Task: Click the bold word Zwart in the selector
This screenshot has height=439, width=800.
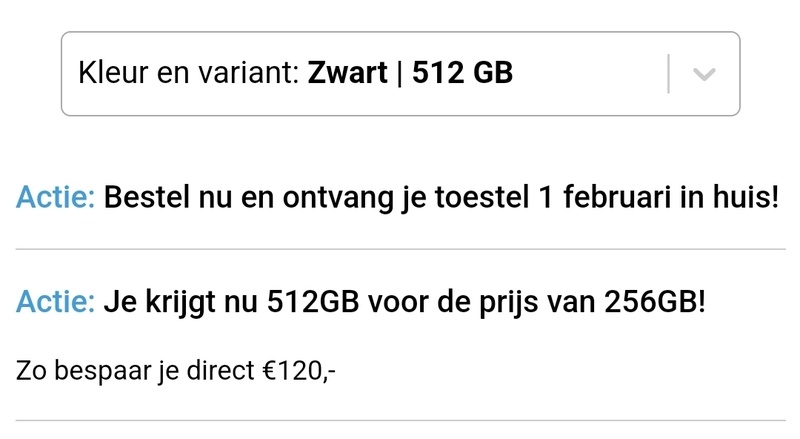Action: pos(345,74)
